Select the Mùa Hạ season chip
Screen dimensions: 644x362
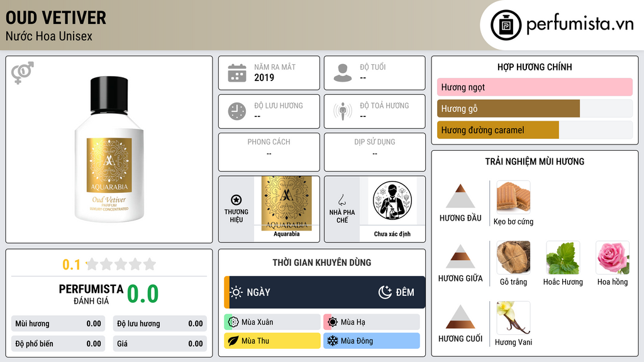click(x=372, y=322)
